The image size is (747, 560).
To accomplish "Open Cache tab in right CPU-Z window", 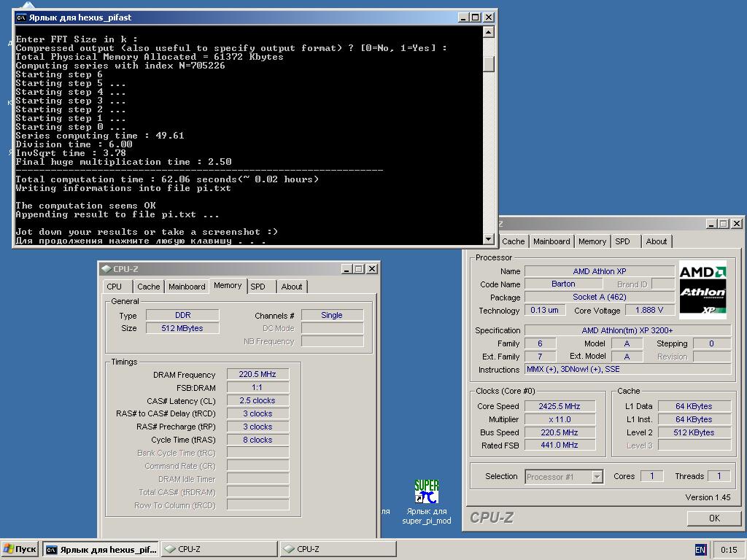I will 513,241.
